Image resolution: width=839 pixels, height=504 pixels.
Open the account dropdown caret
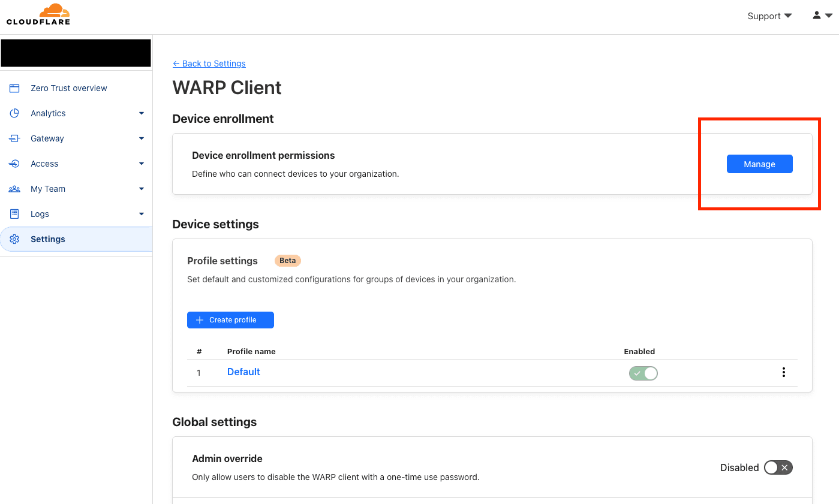pos(829,16)
